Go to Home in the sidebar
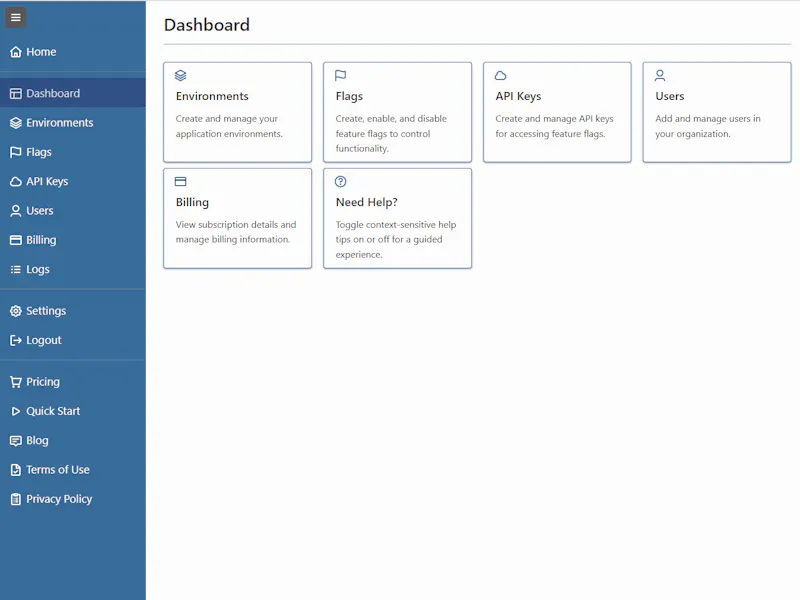Screen dimensions: 800x600 click(72, 52)
